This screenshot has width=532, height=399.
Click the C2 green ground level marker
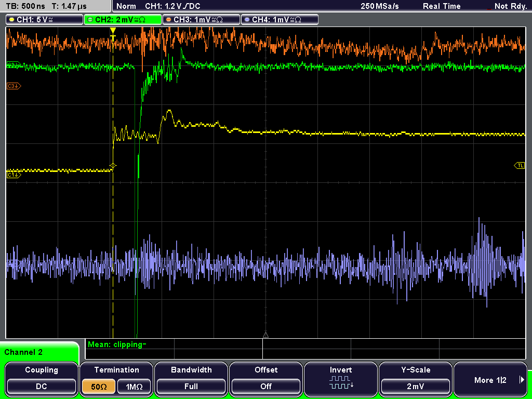(x=14, y=64)
